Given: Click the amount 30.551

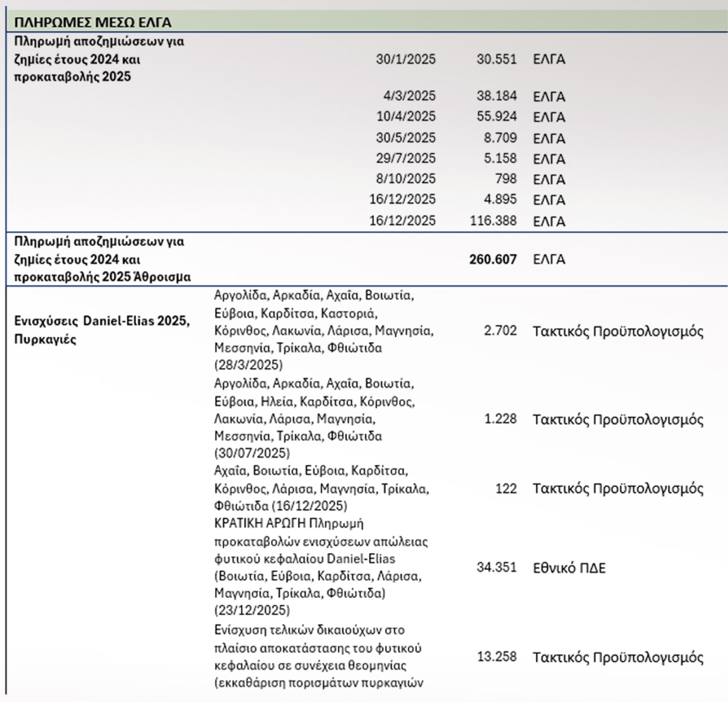Looking at the screenshot, I should click(496, 59).
